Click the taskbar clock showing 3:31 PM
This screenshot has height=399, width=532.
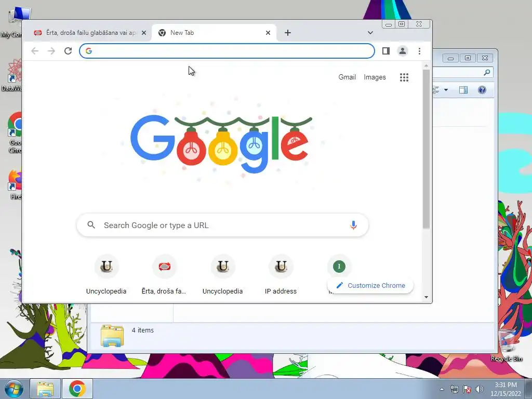506,389
